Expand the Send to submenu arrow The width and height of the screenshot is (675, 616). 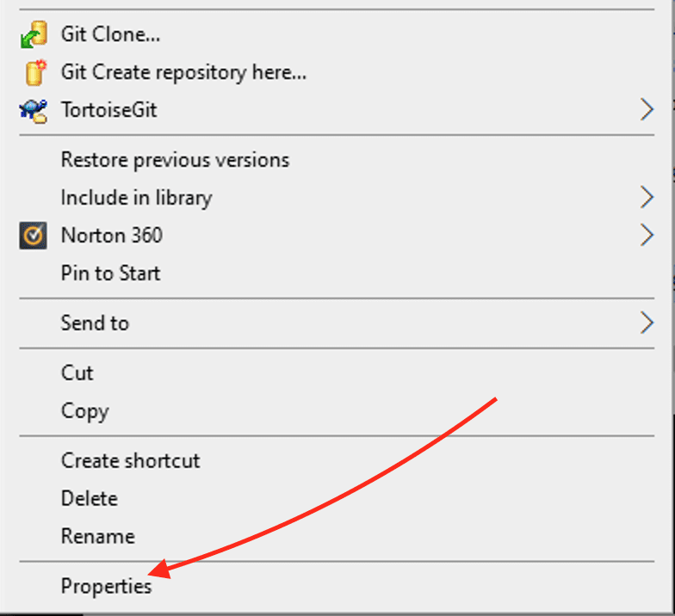point(647,323)
